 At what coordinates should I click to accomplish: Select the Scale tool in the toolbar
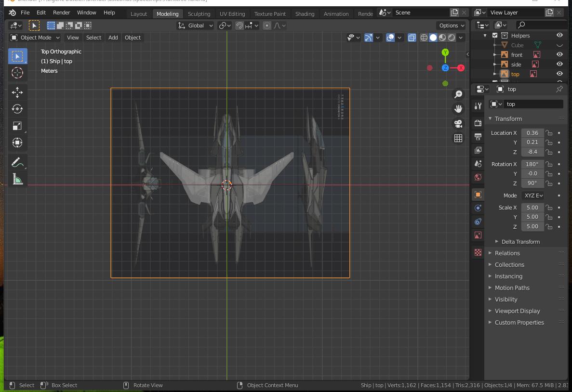point(17,126)
